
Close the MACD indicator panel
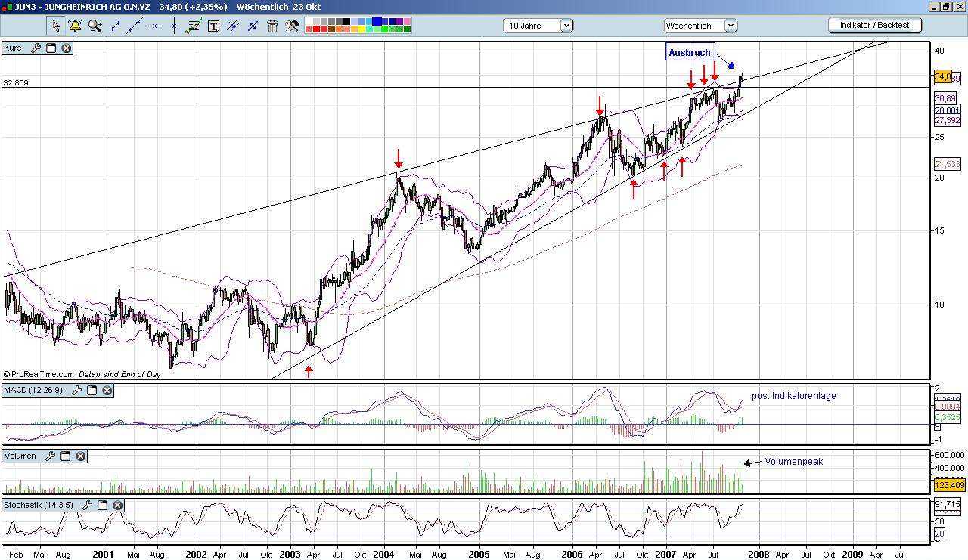pos(107,390)
